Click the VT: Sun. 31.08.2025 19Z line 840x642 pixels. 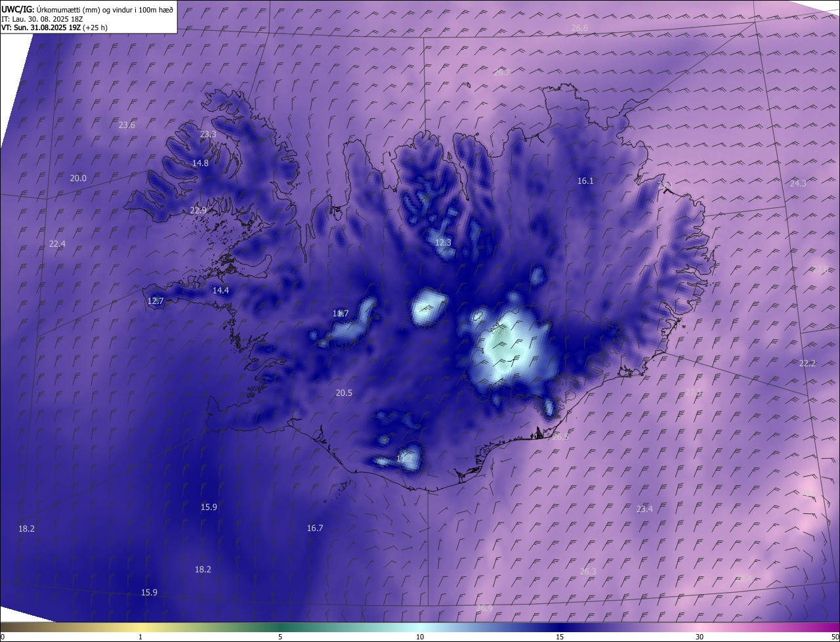click(54, 28)
